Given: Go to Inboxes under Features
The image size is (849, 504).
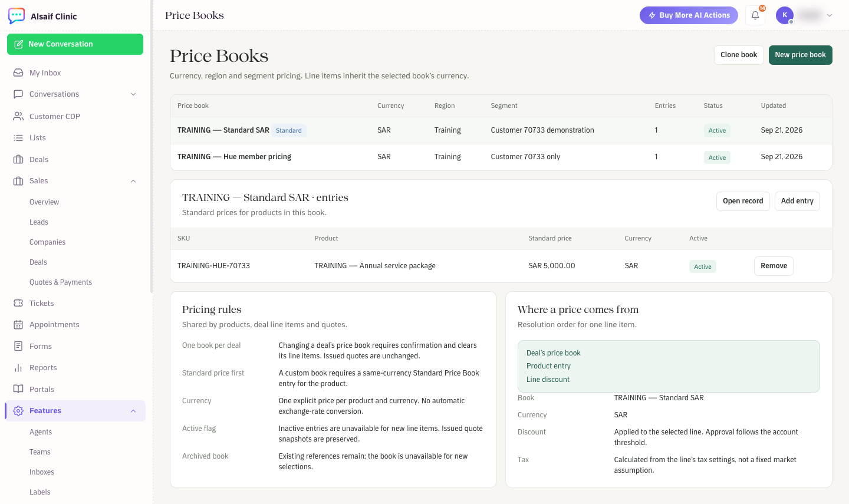Looking at the screenshot, I should coord(42,472).
